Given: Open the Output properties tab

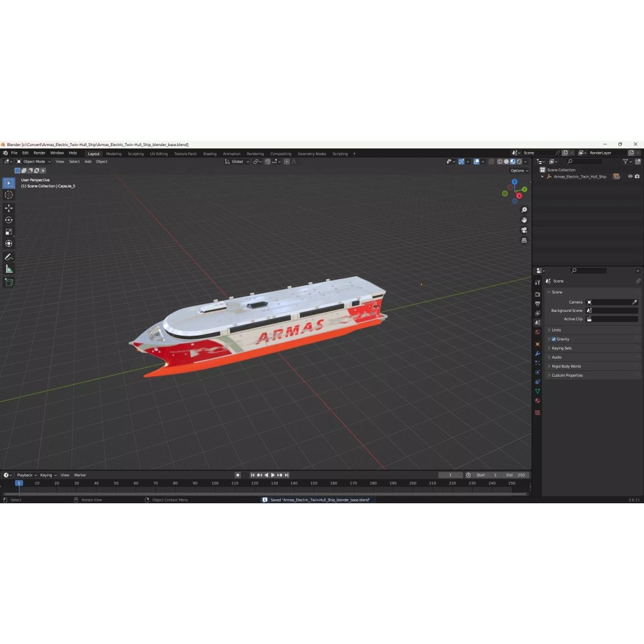Looking at the screenshot, I should 537,304.
